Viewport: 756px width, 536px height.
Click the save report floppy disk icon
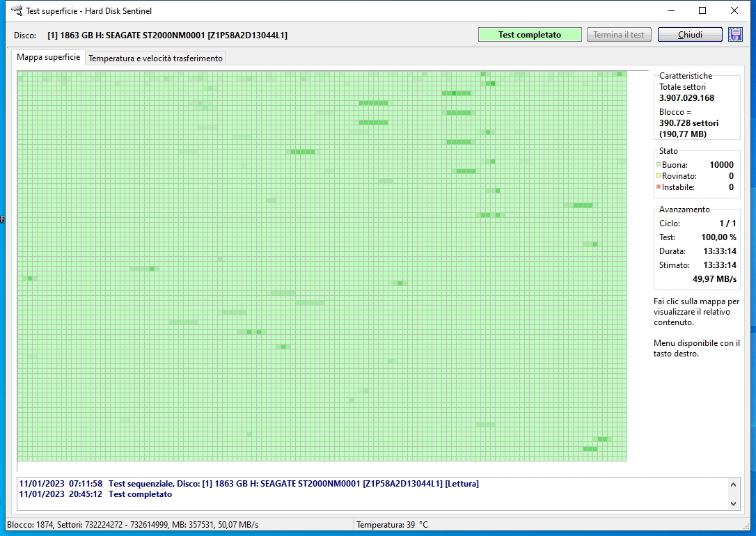click(x=735, y=35)
